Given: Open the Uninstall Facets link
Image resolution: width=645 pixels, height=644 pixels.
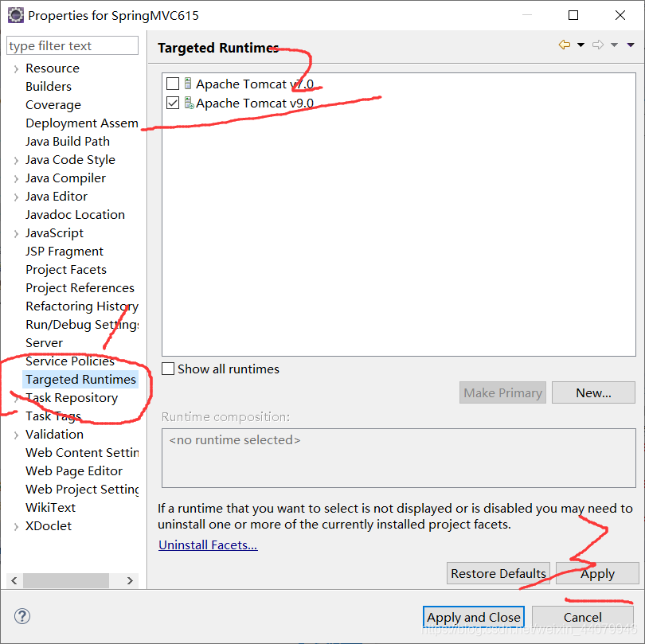Looking at the screenshot, I should click(208, 544).
